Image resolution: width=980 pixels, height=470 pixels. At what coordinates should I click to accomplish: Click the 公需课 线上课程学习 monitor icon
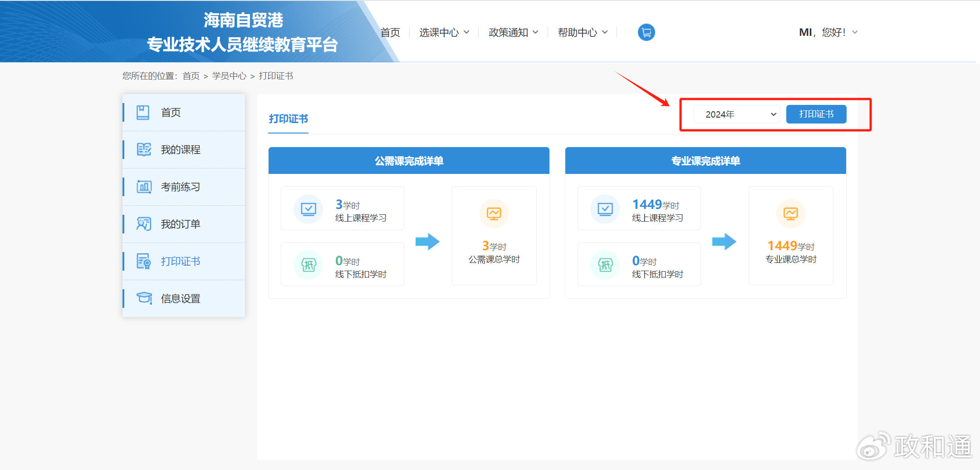coord(309,209)
